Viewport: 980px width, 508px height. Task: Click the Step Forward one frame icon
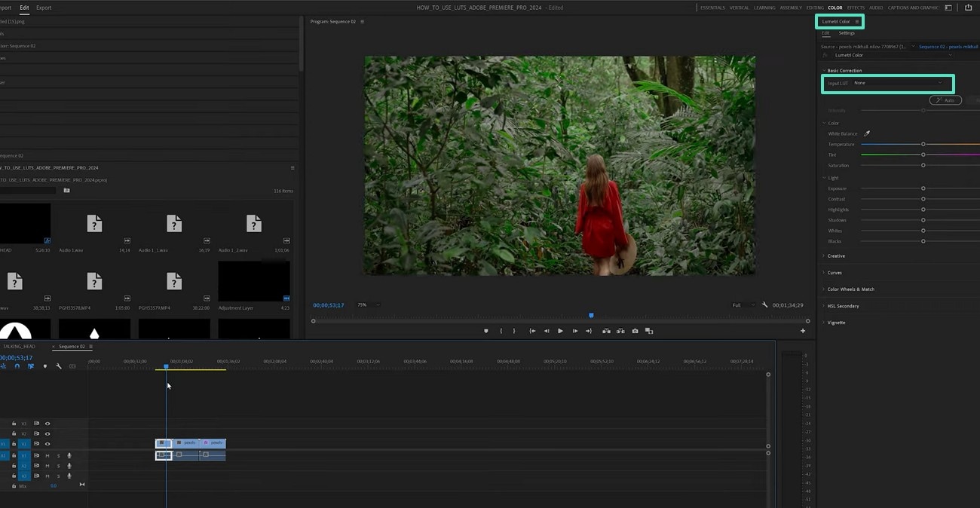click(574, 331)
